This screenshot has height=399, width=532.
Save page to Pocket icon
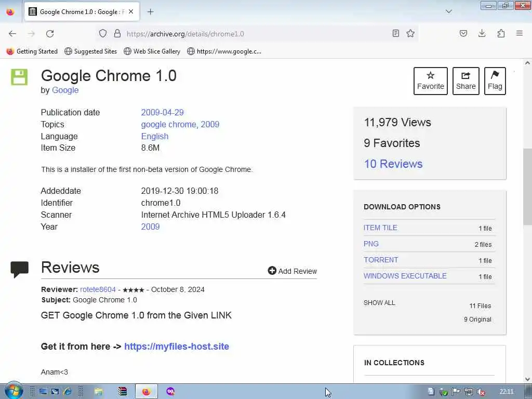[463, 33]
